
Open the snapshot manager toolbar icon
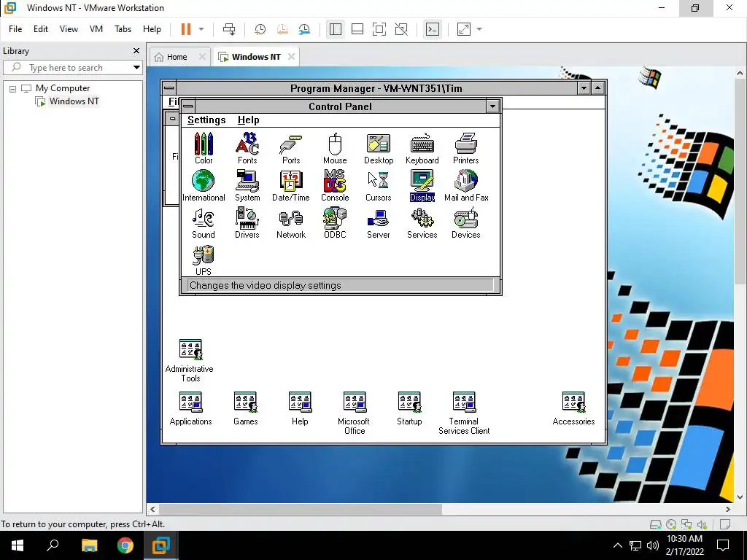click(x=304, y=29)
